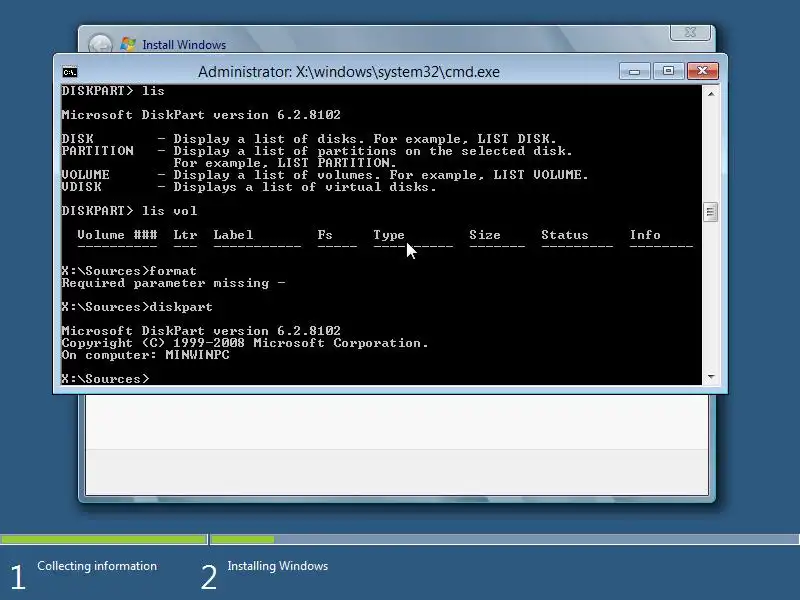Viewport: 800px width, 600px height.
Task: Click the 'Installing Windows' step label
Action: tap(278, 566)
